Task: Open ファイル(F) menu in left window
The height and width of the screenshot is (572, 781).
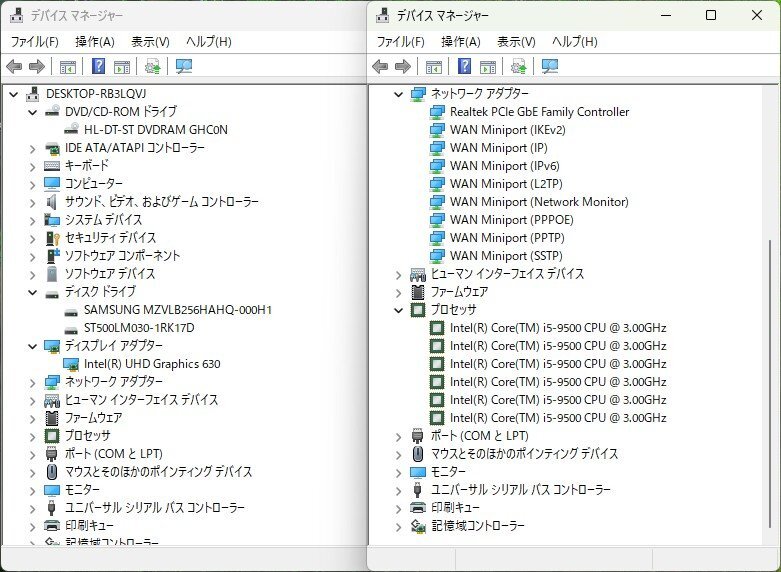Action: (x=34, y=41)
